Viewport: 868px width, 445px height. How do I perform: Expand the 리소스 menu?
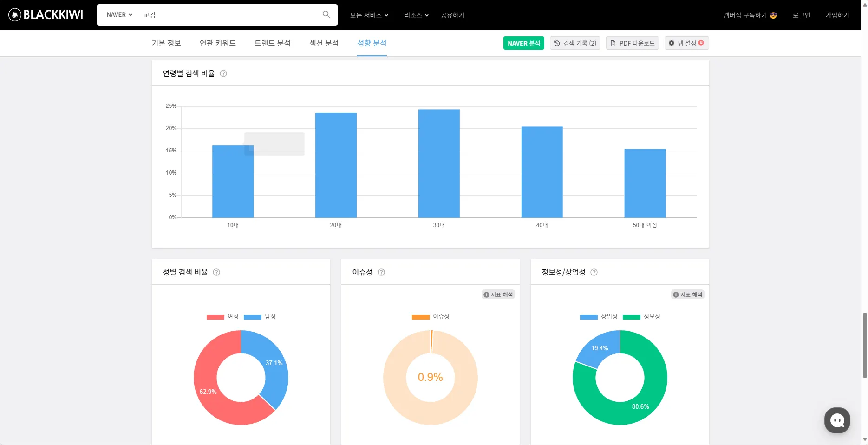coord(416,15)
